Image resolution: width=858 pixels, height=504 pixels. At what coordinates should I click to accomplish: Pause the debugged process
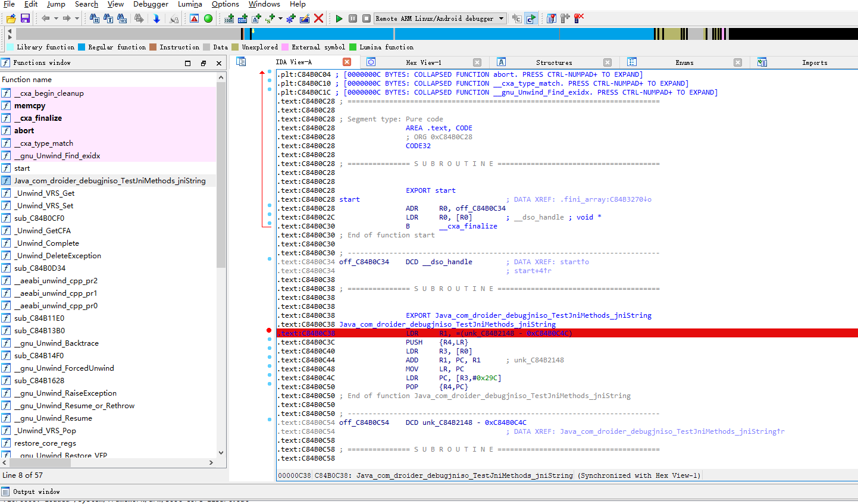pos(353,18)
